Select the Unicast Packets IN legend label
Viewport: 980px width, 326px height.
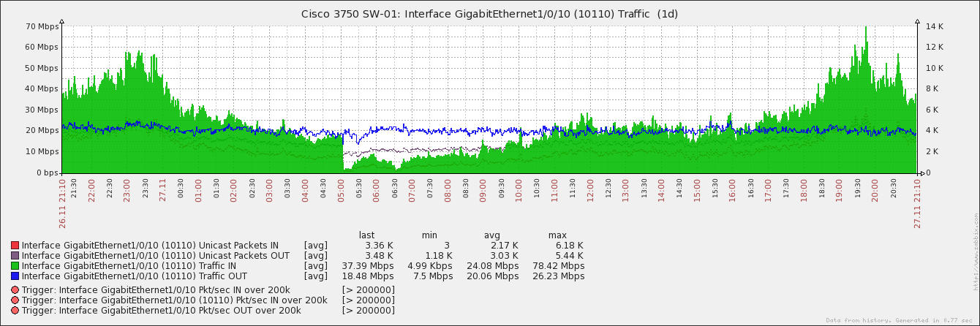(x=150, y=246)
